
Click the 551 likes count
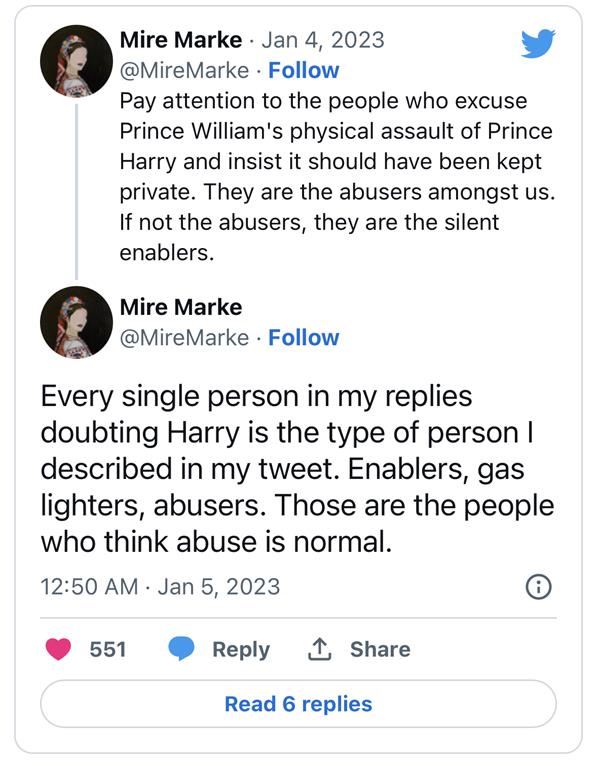pyautogui.click(x=108, y=649)
